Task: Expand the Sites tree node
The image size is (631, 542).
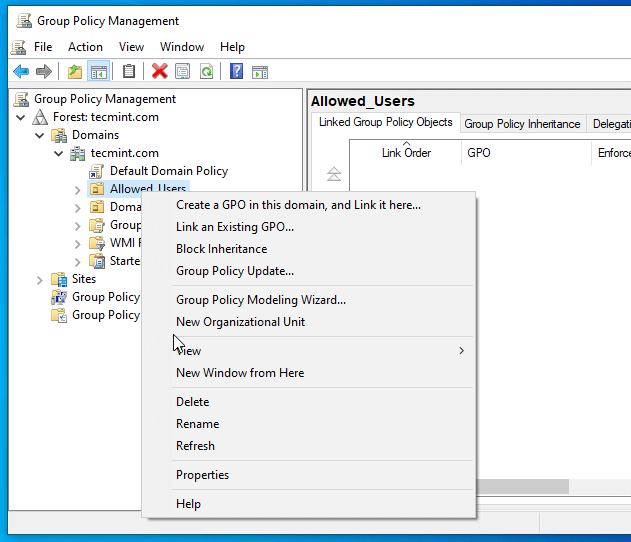Action: pyautogui.click(x=40, y=279)
